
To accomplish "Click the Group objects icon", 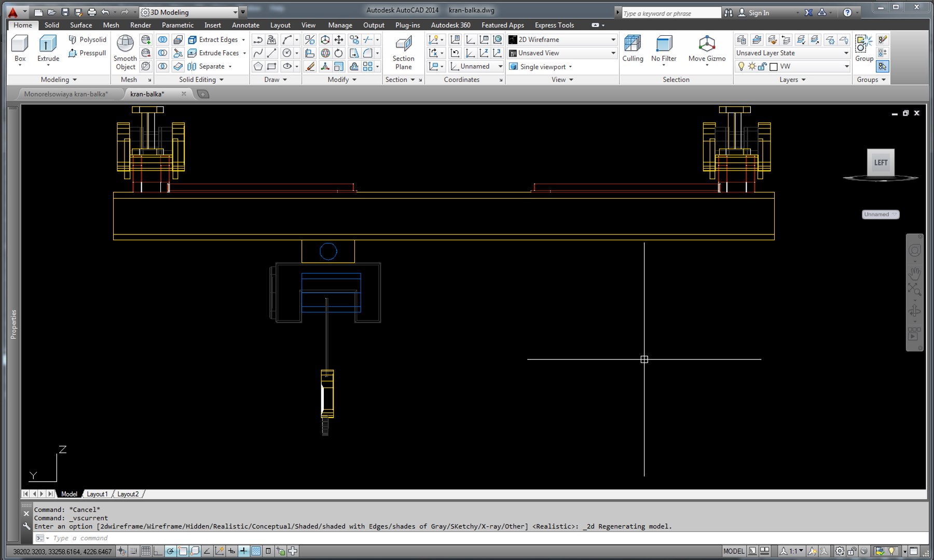I will [864, 49].
